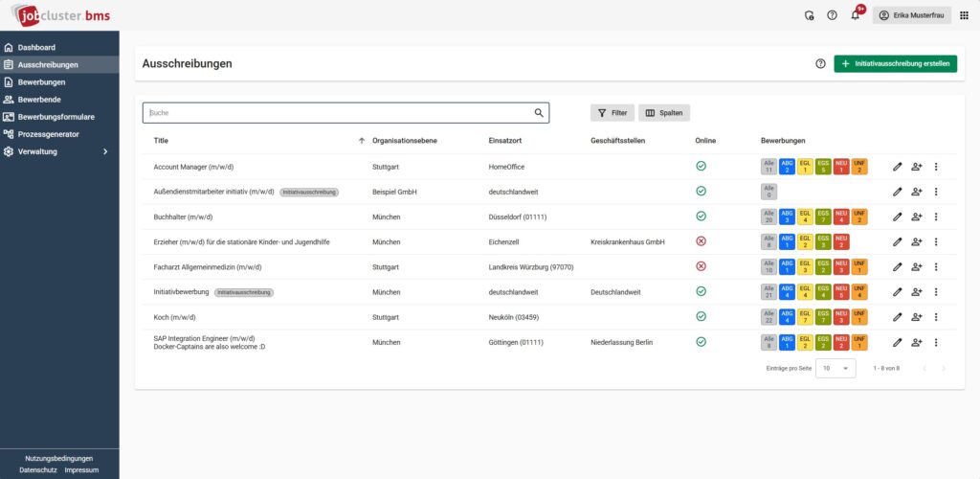Click help icon beside Ausschreibungen heading
Image resolution: width=980 pixels, height=479 pixels.
(820, 63)
